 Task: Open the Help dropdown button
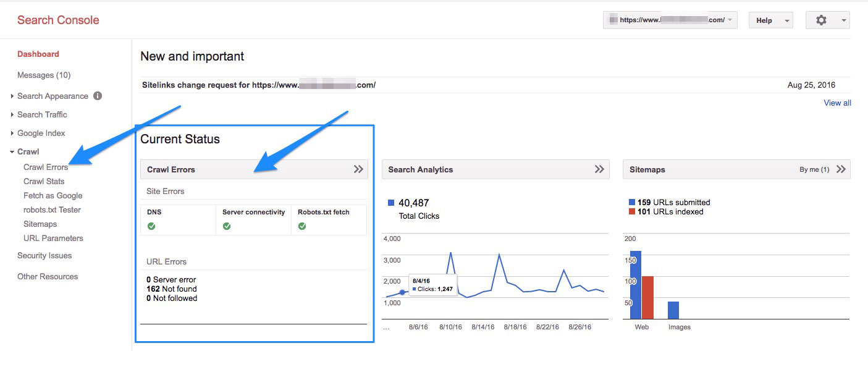pyautogui.click(x=771, y=20)
